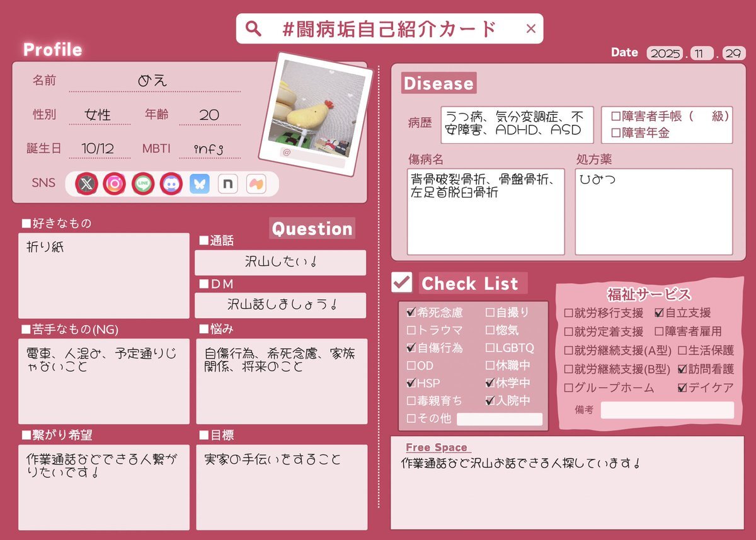The height and width of the screenshot is (540, 756).
Task: Uncheck the 入院中 checkbox
Action: [x=490, y=400]
